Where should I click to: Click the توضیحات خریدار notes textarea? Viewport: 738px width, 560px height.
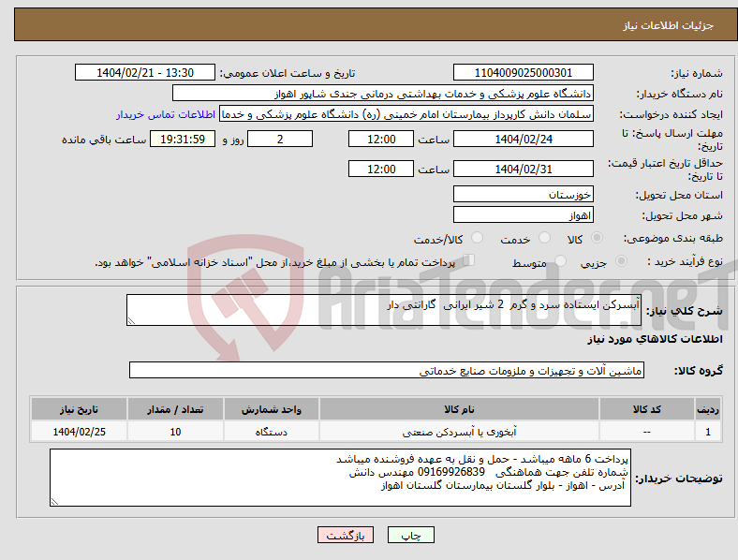pos(340,478)
